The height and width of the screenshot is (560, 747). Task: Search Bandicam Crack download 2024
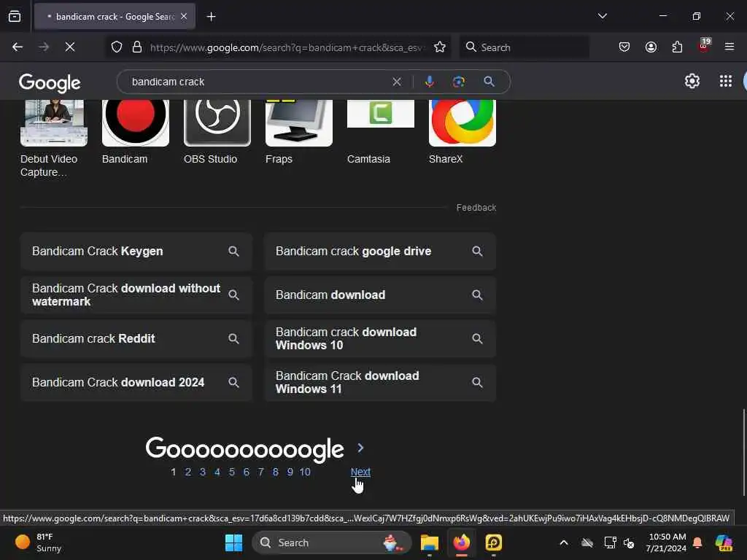(x=136, y=382)
